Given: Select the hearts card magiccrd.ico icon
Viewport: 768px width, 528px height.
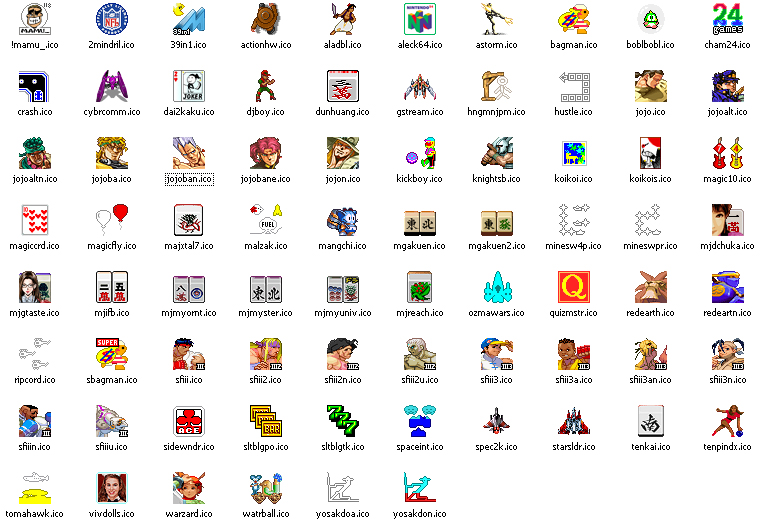Looking at the screenshot, I should pyautogui.click(x=35, y=220).
